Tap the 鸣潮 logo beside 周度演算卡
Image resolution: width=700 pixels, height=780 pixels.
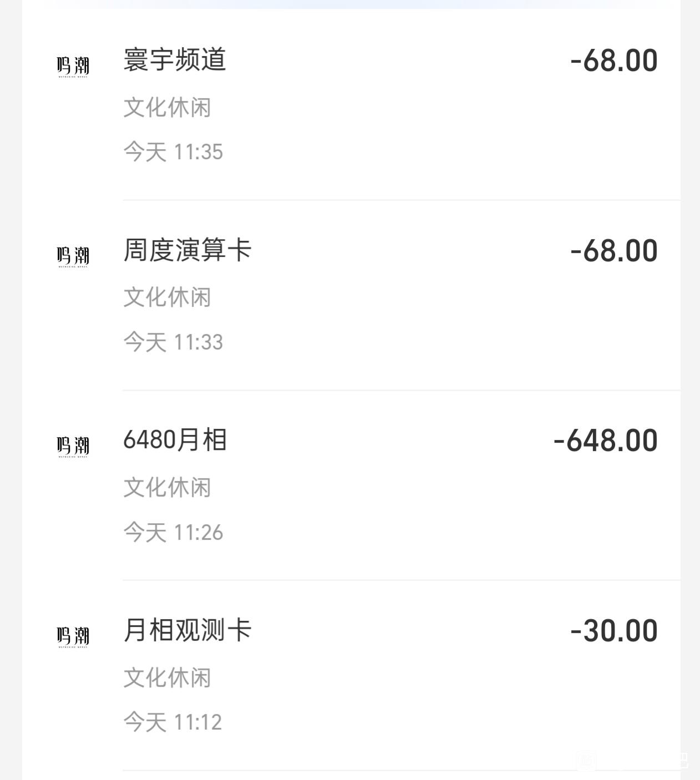tap(73, 256)
